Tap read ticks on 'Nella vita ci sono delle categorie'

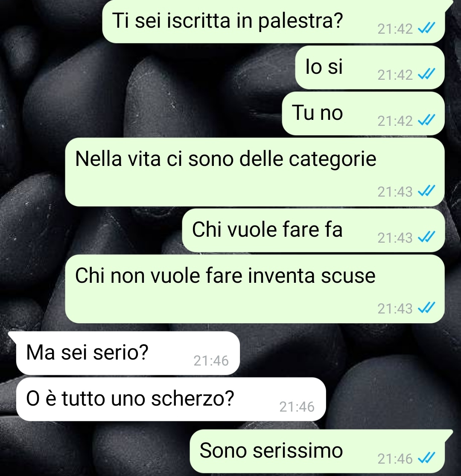pos(427,191)
